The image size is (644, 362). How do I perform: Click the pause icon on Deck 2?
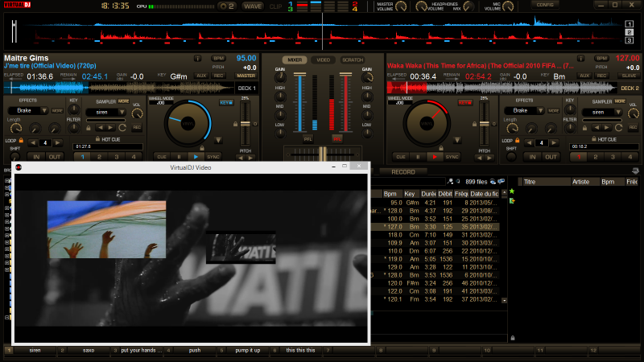tap(416, 157)
